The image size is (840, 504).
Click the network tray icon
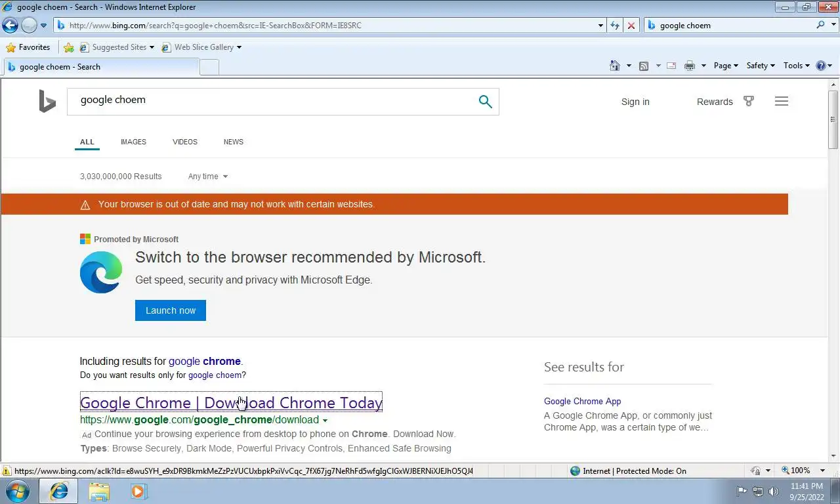click(x=758, y=491)
